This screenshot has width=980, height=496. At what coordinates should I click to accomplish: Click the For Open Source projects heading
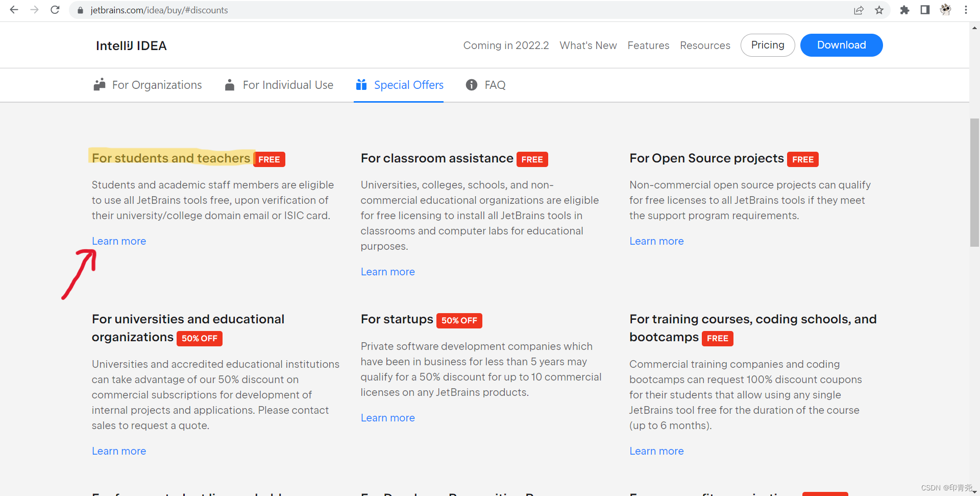point(706,158)
